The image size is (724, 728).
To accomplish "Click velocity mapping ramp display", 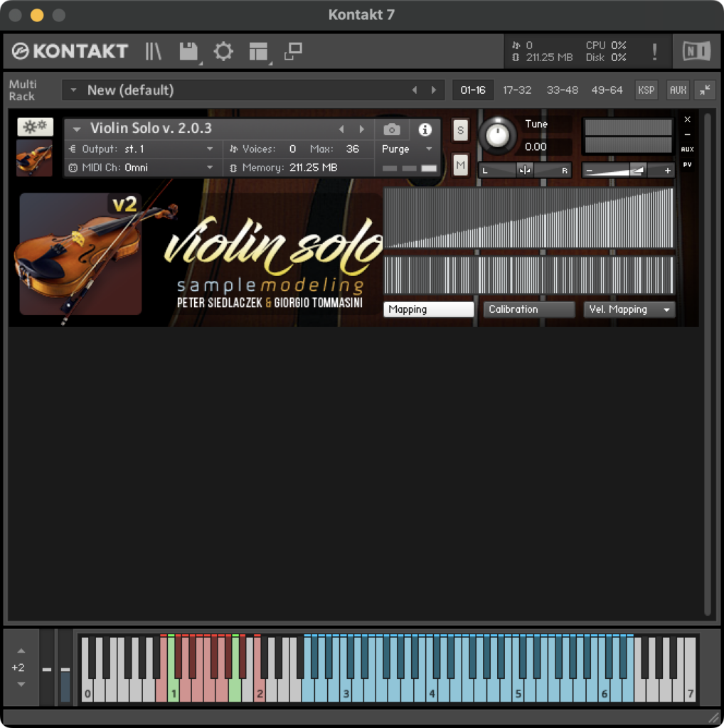I will pos(528,218).
